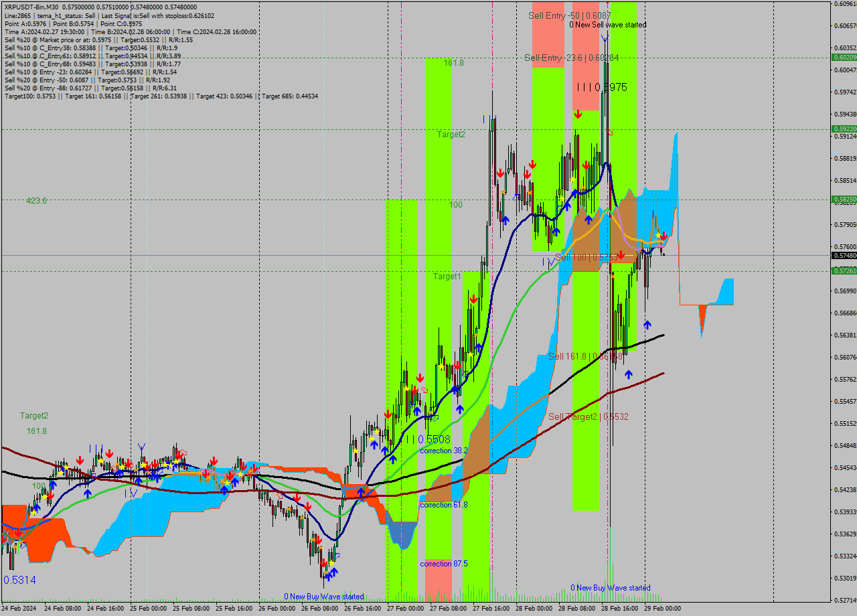Click the '25 Feb 08:00' time axis label
The image size is (857, 616).
[x=191, y=609]
